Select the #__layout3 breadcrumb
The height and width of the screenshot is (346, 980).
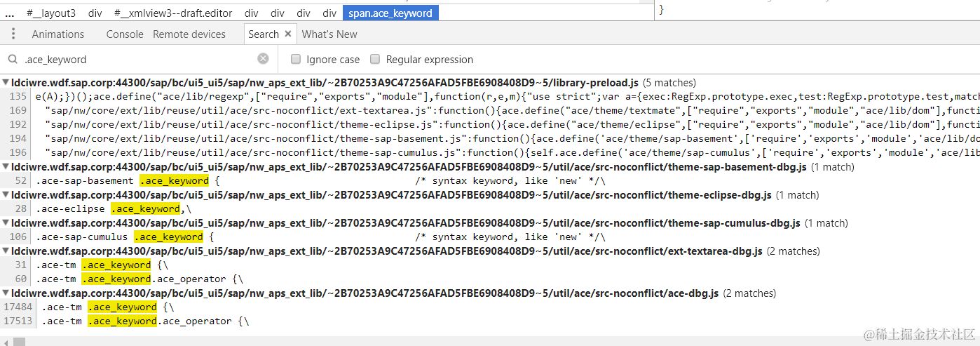point(51,13)
